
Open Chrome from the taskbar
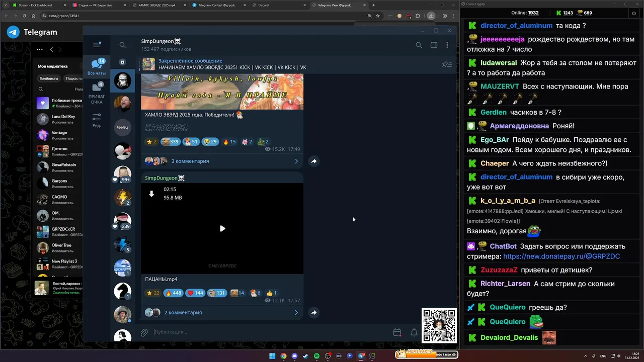click(x=283, y=356)
